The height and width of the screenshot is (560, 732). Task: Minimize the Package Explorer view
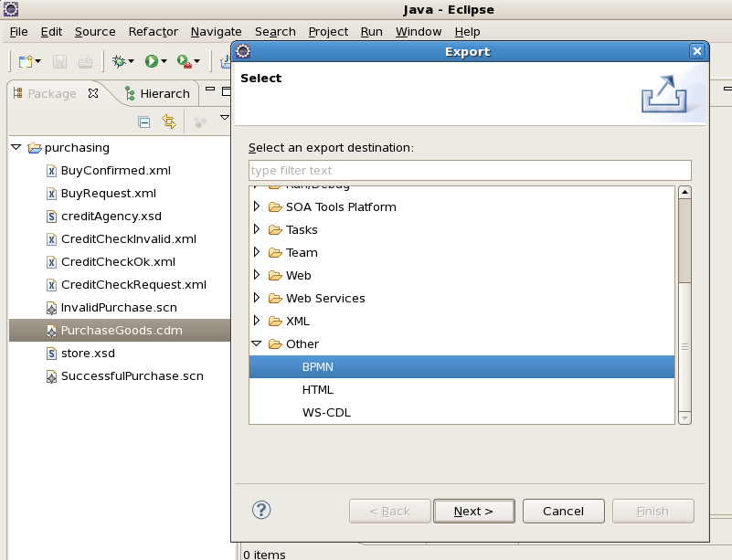pos(210,89)
